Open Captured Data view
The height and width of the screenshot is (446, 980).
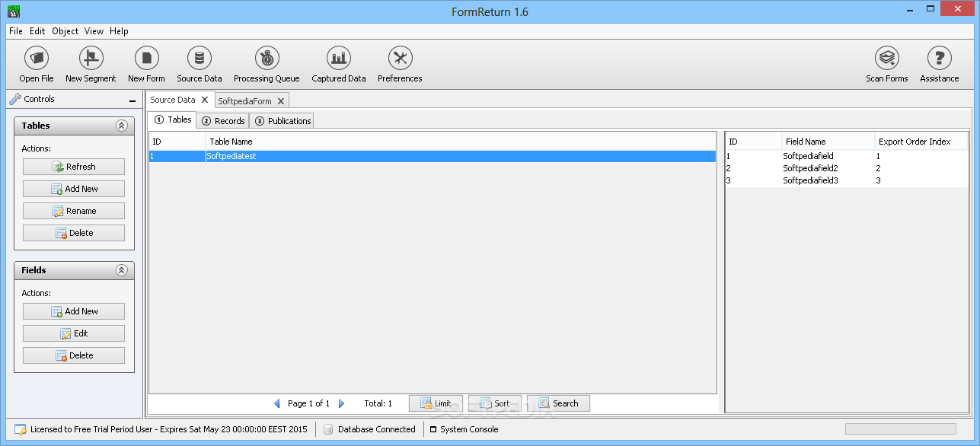point(339,59)
